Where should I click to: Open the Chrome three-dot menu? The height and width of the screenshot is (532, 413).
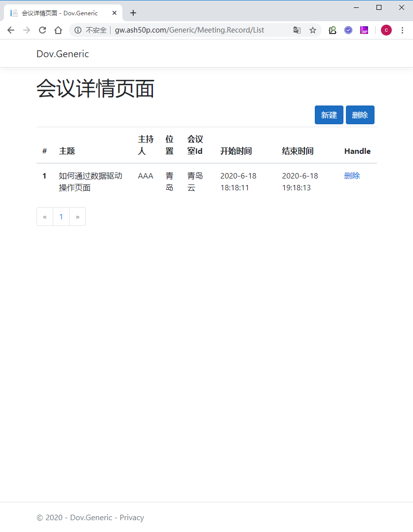403,30
